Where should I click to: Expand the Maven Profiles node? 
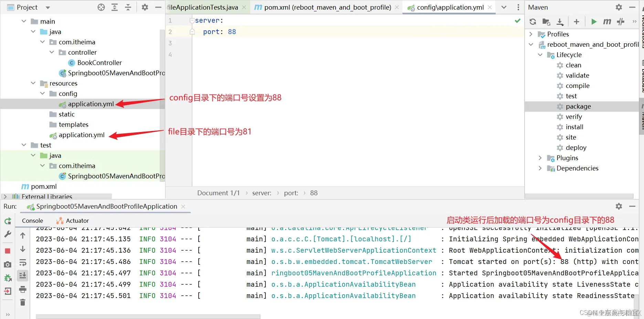(531, 34)
